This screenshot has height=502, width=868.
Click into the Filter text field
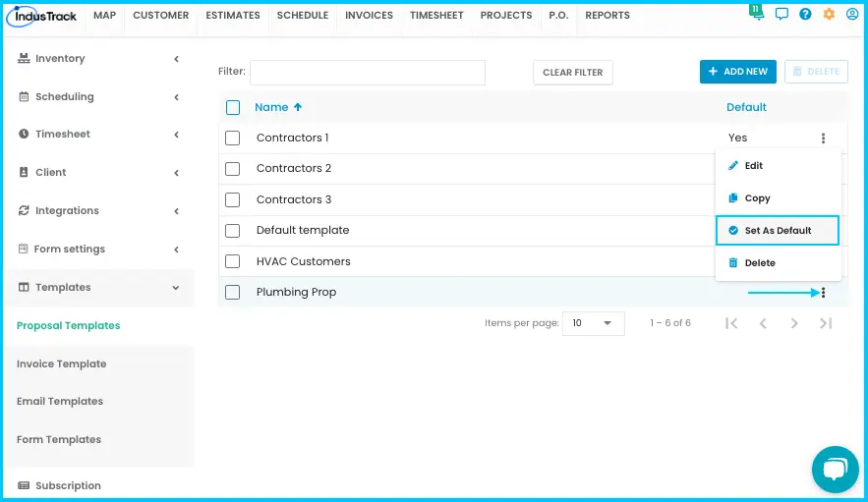[368, 73]
